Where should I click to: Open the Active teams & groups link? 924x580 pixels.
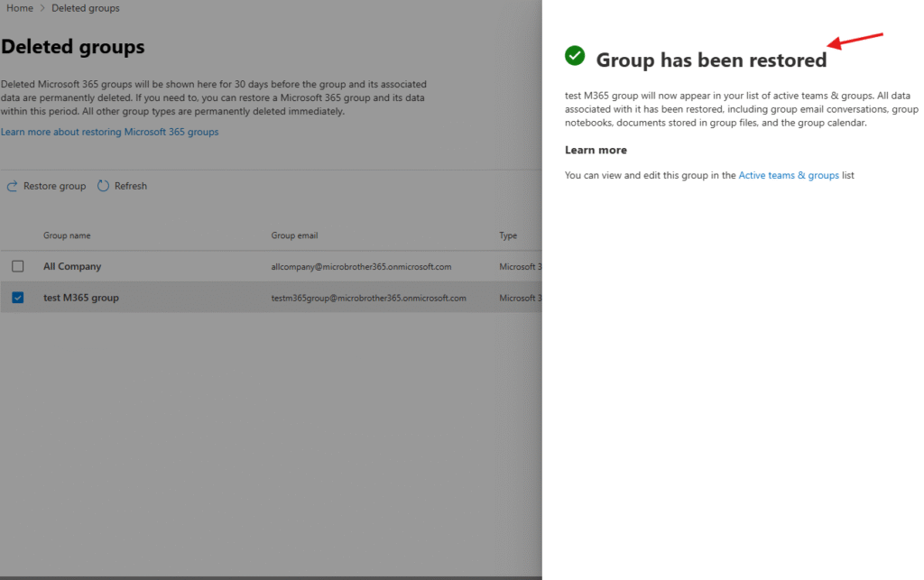tap(788, 176)
